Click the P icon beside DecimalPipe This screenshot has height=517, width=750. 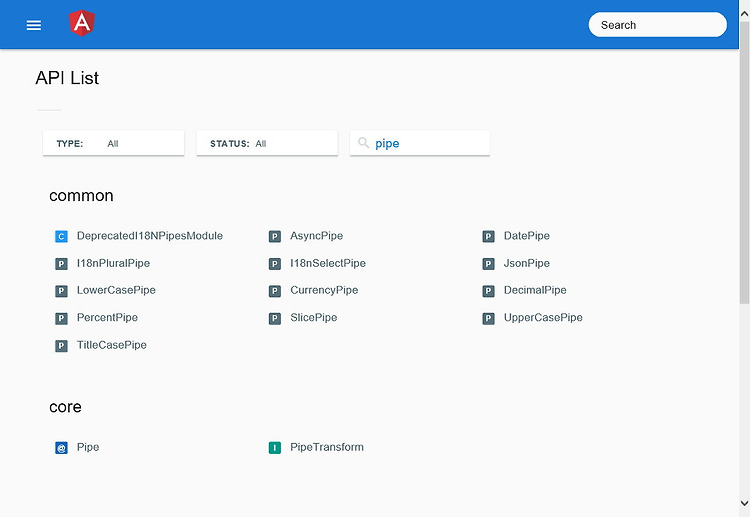click(x=488, y=291)
